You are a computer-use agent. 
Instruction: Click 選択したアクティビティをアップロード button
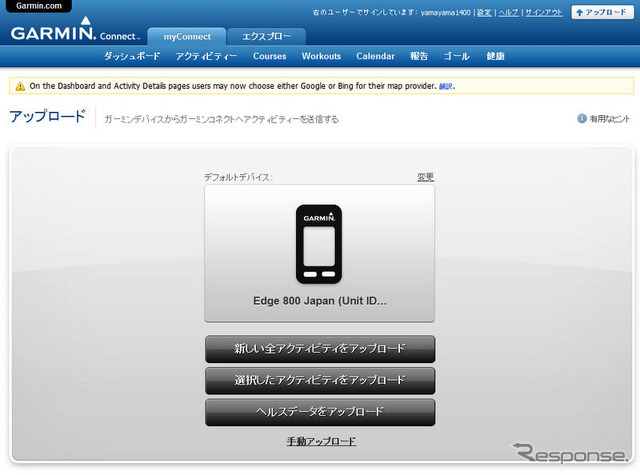coord(320,380)
